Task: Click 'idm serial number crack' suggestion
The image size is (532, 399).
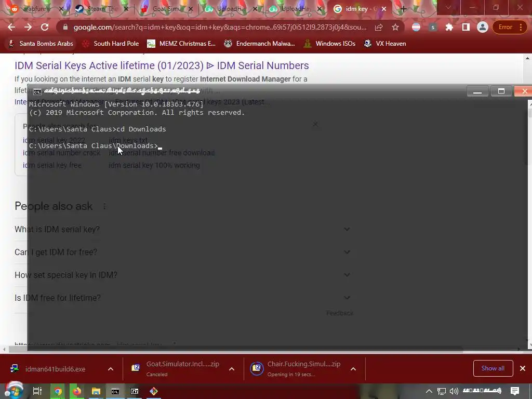Action: click(61, 153)
